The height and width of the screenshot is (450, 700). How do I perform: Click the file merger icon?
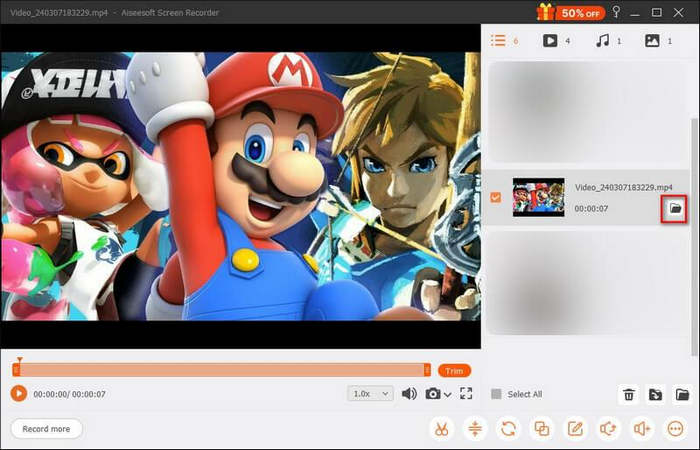click(542, 429)
